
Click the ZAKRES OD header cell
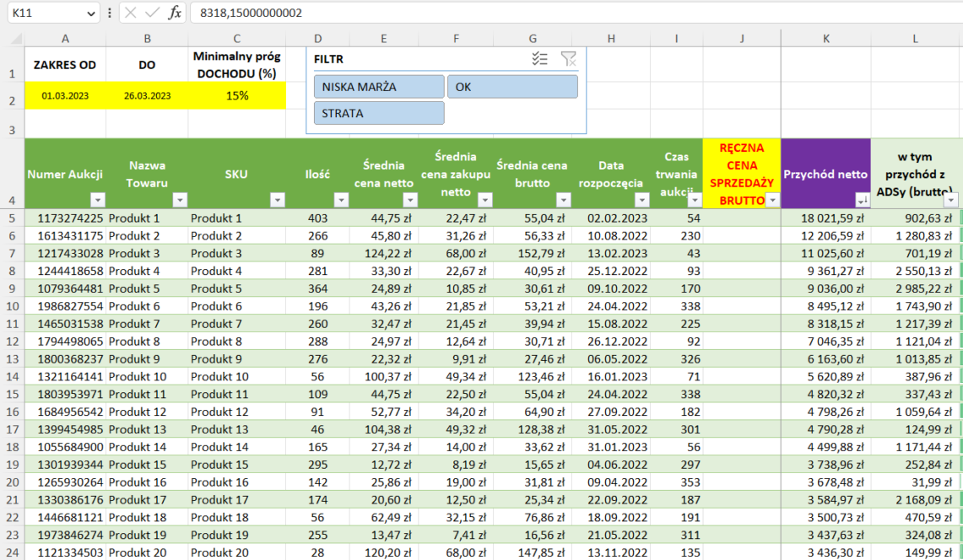pos(65,64)
